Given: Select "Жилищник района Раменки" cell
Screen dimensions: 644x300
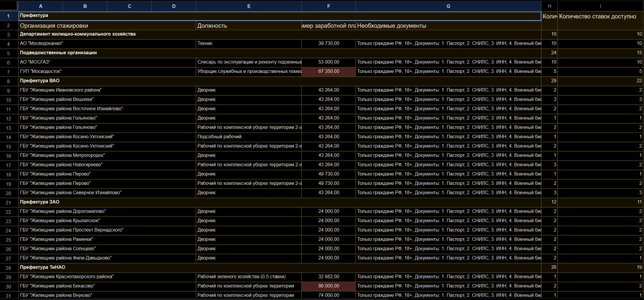Looking at the screenshot, I should coord(107,239).
